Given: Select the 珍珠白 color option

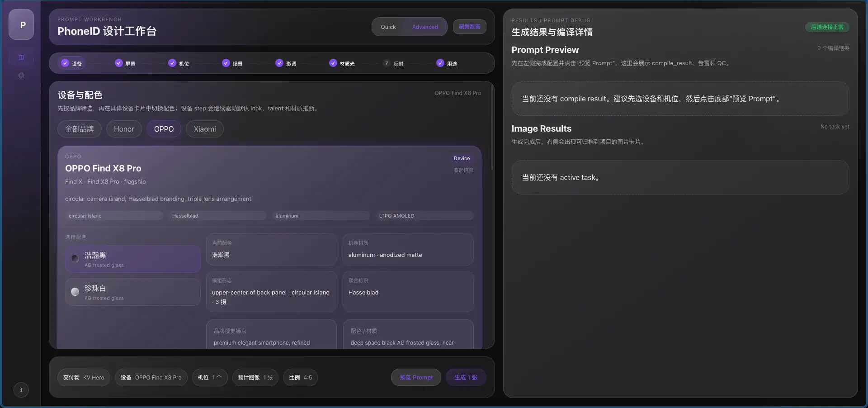Looking at the screenshot, I should pos(133,292).
